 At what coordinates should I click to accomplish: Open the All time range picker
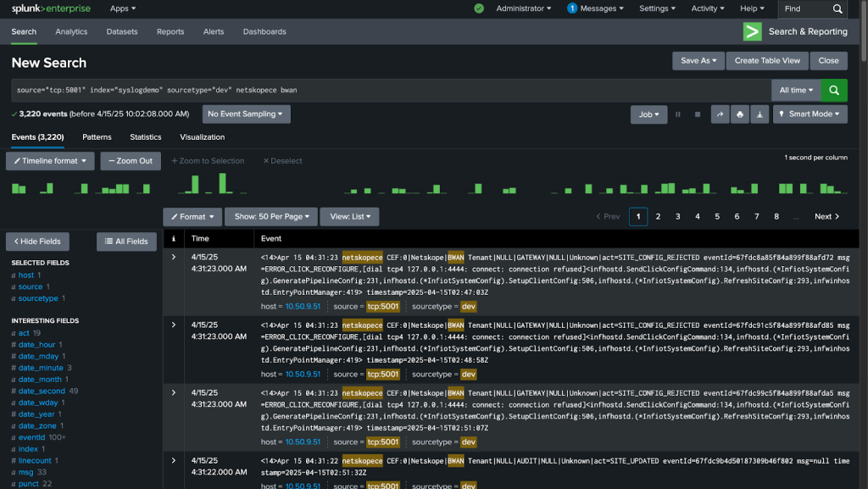[796, 90]
